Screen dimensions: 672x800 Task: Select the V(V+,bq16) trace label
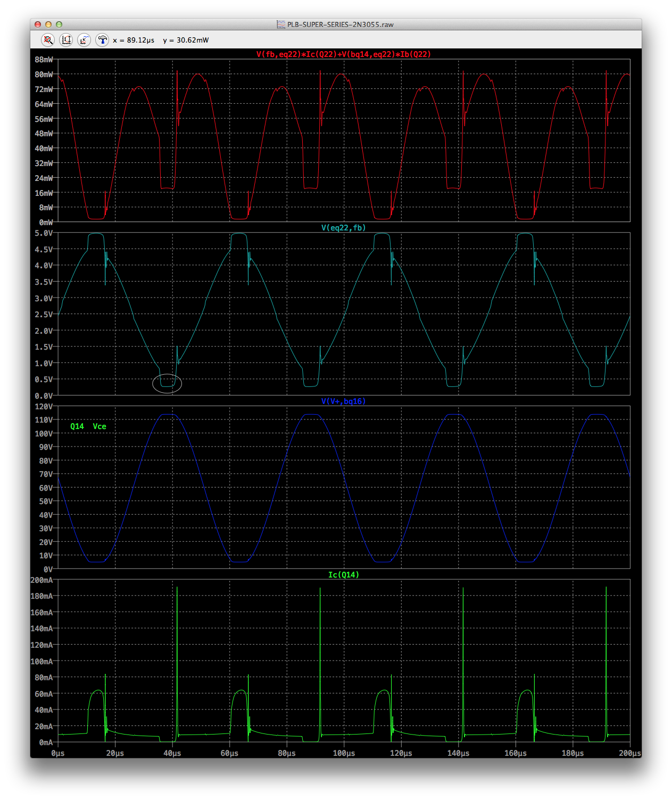coord(344,401)
